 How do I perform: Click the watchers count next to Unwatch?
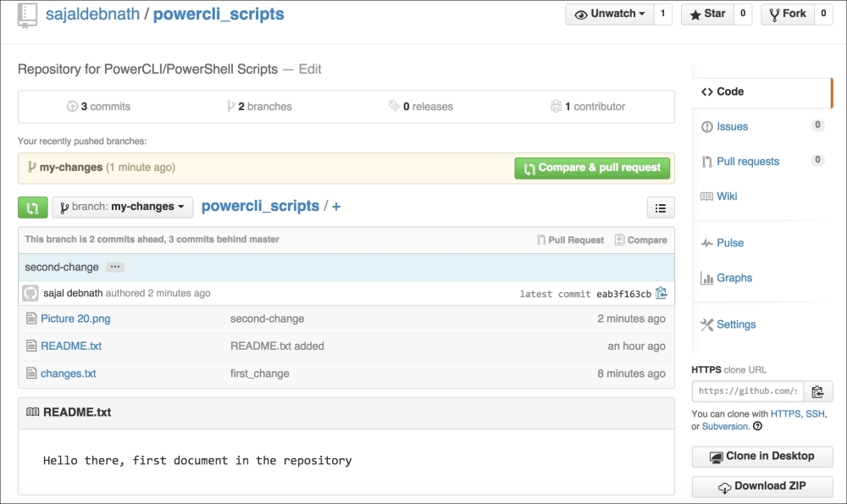(x=663, y=14)
